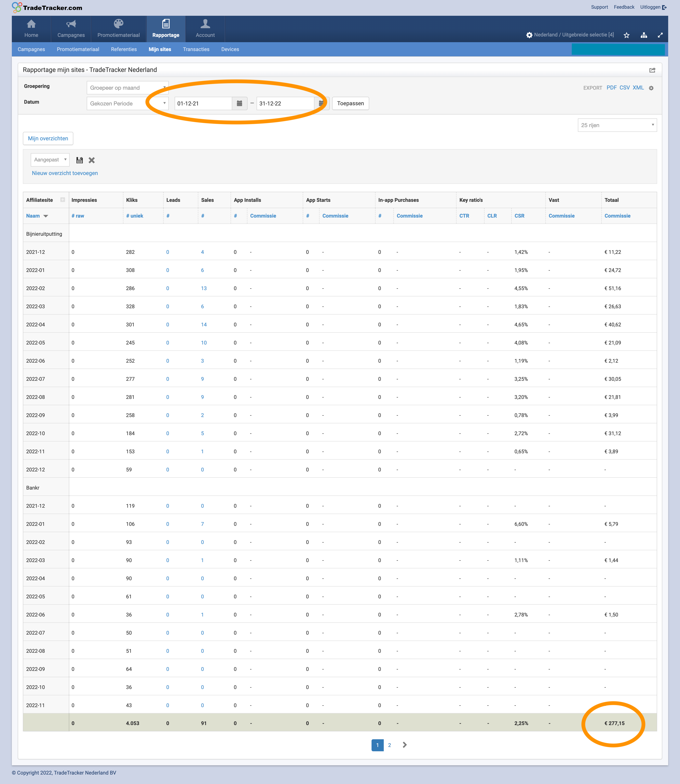Viewport: 680px width, 784px height.
Task: Open sales count 13 for Bijnieruitputting 2022-02
Action: [204, 288]
